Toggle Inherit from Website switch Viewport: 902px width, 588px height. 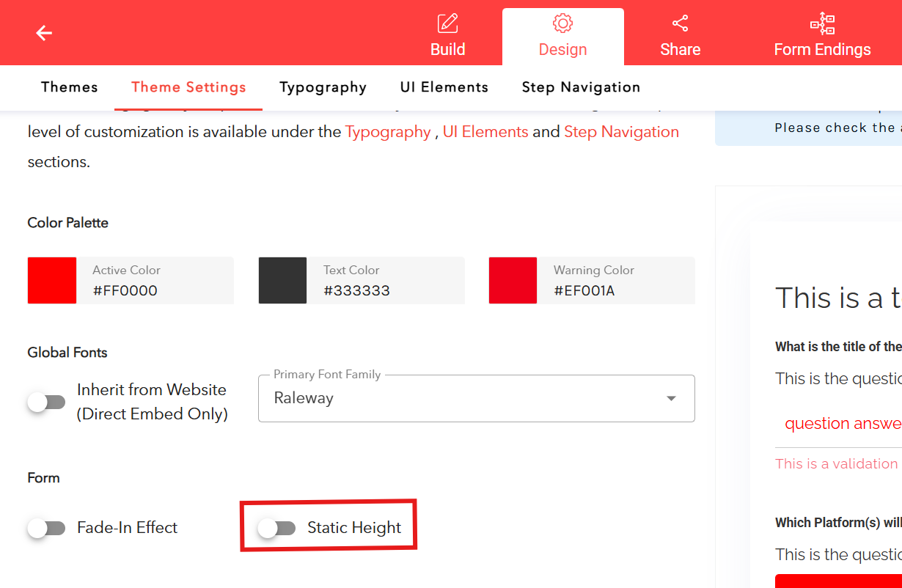point(47,402)
